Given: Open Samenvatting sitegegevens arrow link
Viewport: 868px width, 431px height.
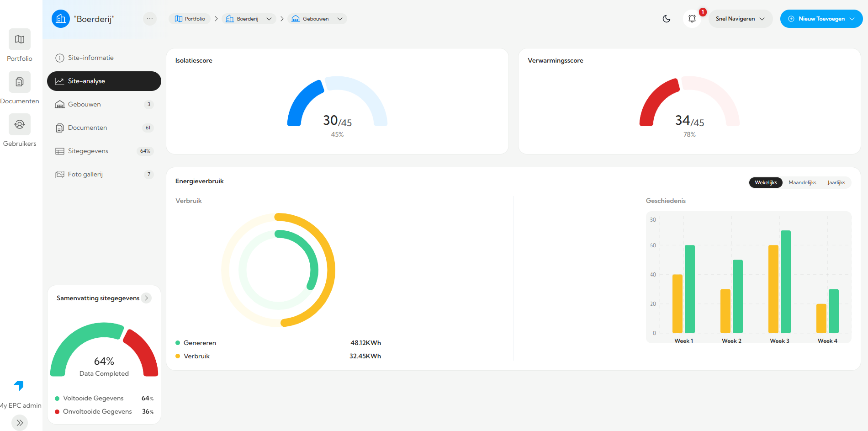Looking at the screenshot, I should pyautogui.click(x=147, y=298).
